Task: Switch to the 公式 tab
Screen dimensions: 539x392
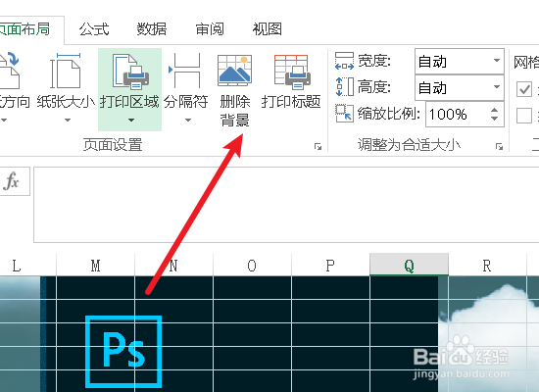Action: (x=94, y=29)
